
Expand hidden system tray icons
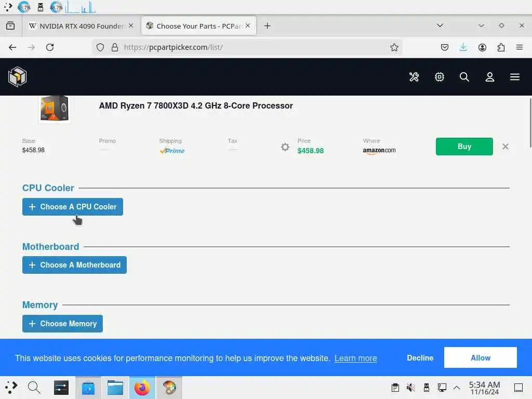click(457, 388)
